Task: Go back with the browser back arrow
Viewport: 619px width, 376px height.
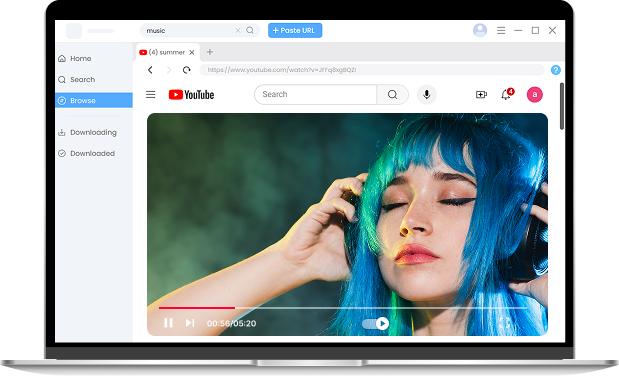Action: coord(150,70)
